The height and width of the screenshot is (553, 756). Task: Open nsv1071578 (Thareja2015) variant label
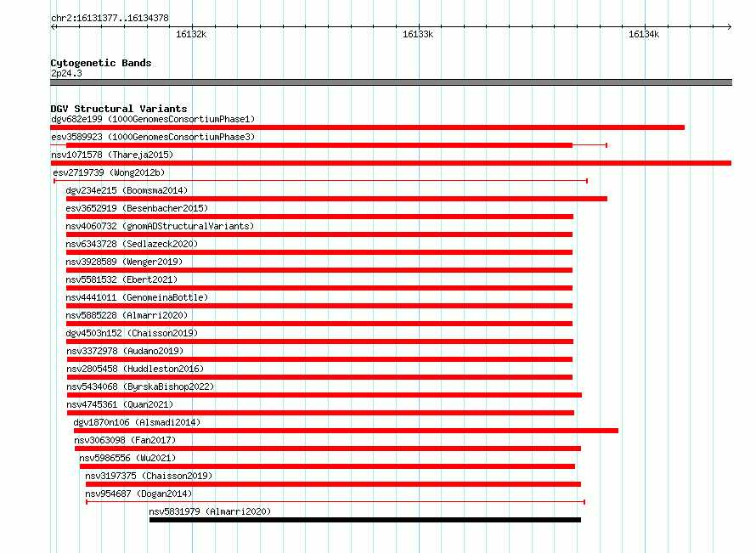(112, 155)
